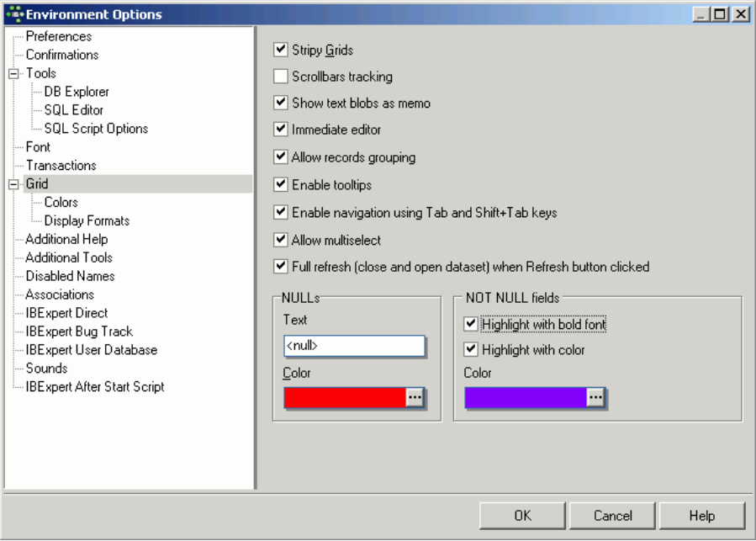Toggle Highlight with color checkbox
Screen dimensions: 756x541
[x=471, y=349]
